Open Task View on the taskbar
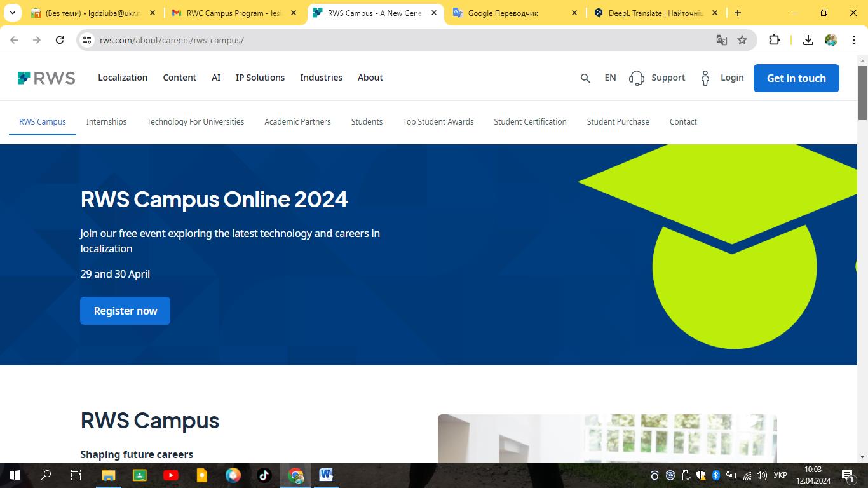Screen dimensions: 868x488 click(x=76, y=475)
